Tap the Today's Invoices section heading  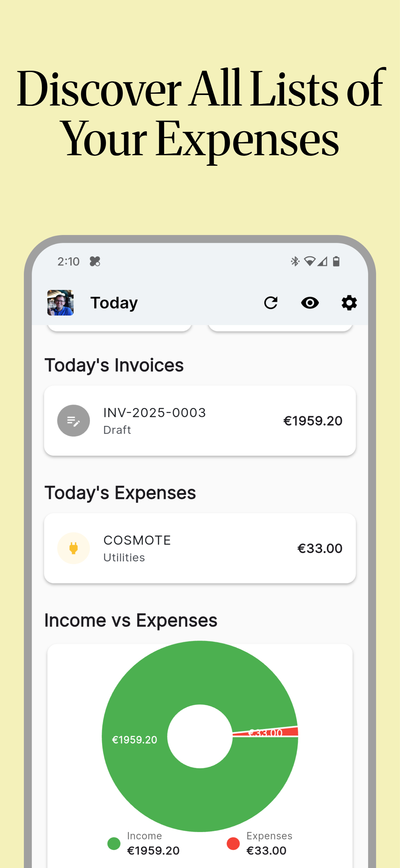tap(114, 365)
